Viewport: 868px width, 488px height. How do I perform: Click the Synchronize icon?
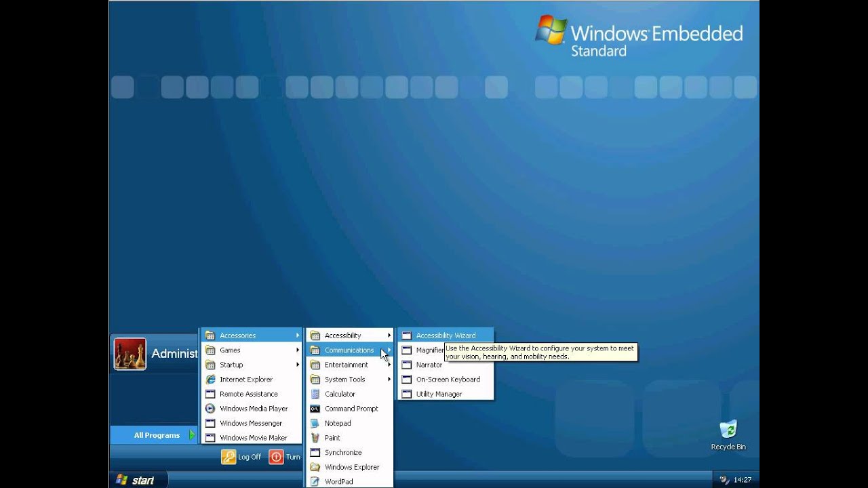(315, 452)
